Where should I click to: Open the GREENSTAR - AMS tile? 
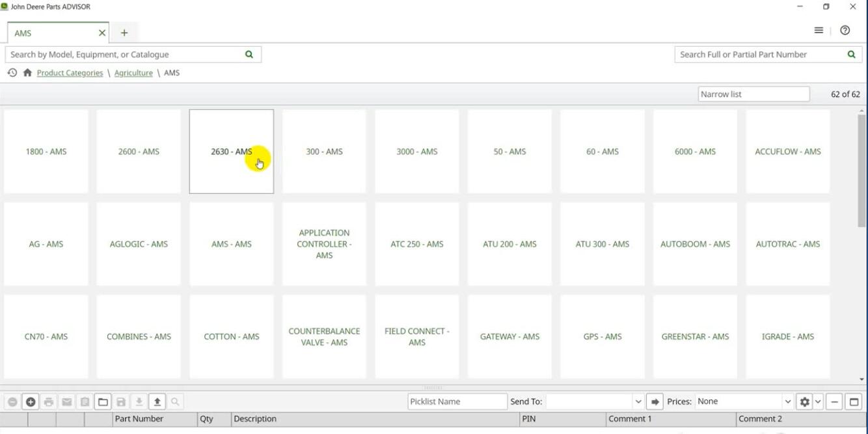click(x=695, y=336)
